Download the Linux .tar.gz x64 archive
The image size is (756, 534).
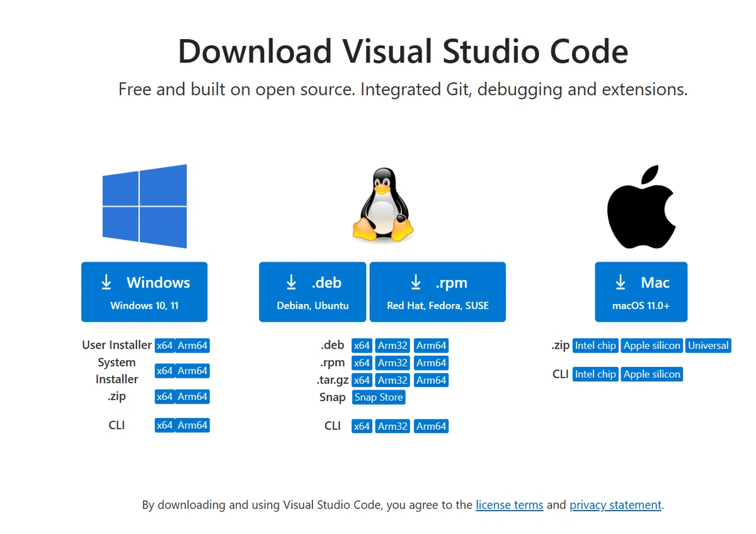362,380
